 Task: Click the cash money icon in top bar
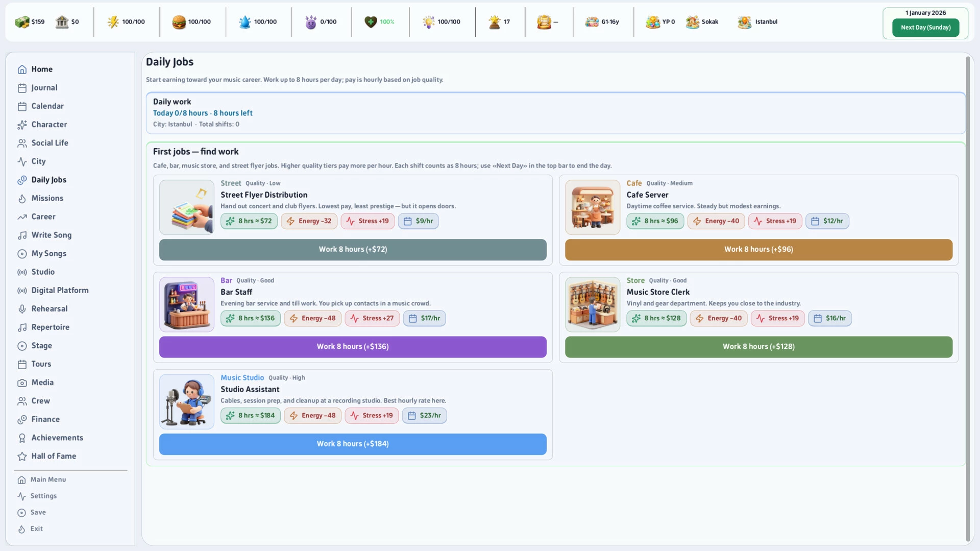click(x=22, y=22)
